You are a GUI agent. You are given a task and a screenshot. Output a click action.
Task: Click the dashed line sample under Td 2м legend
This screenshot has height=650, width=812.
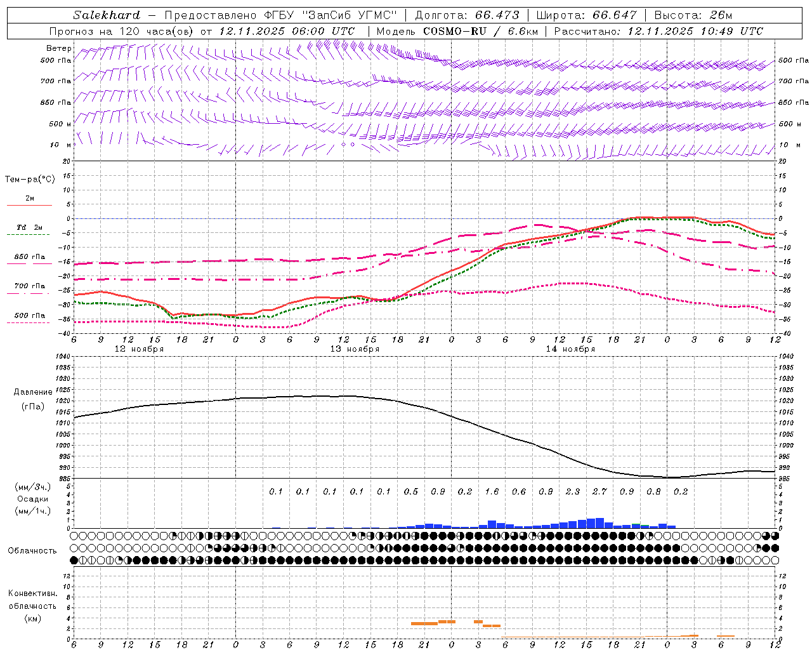click(x=29, y=235)
